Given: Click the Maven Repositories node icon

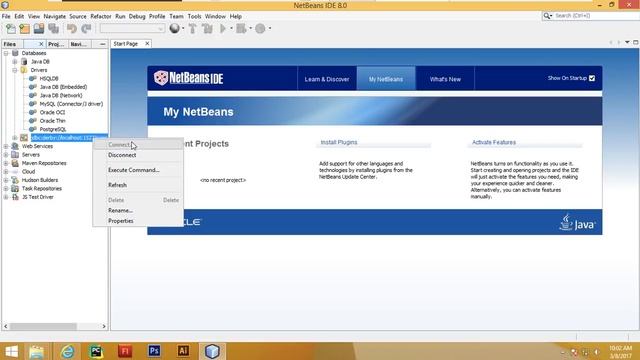Looking at the screenshot, I should (x=15, y=163).
